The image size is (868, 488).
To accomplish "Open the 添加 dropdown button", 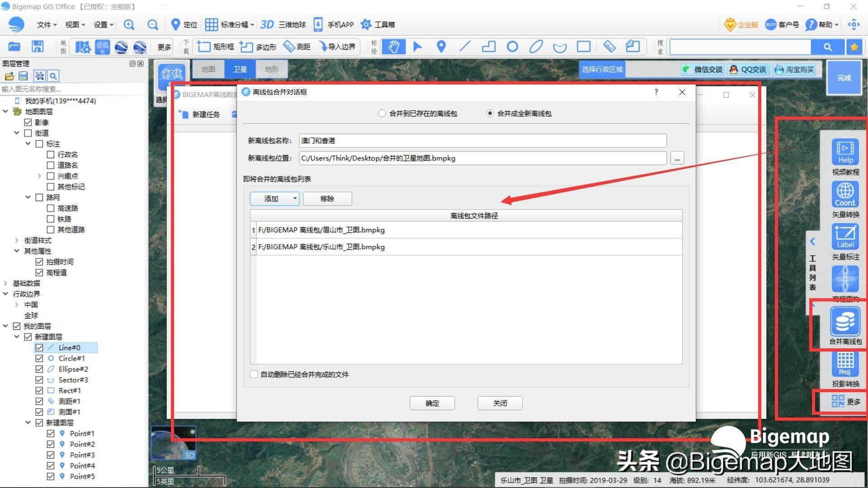I will coord(274,199).
